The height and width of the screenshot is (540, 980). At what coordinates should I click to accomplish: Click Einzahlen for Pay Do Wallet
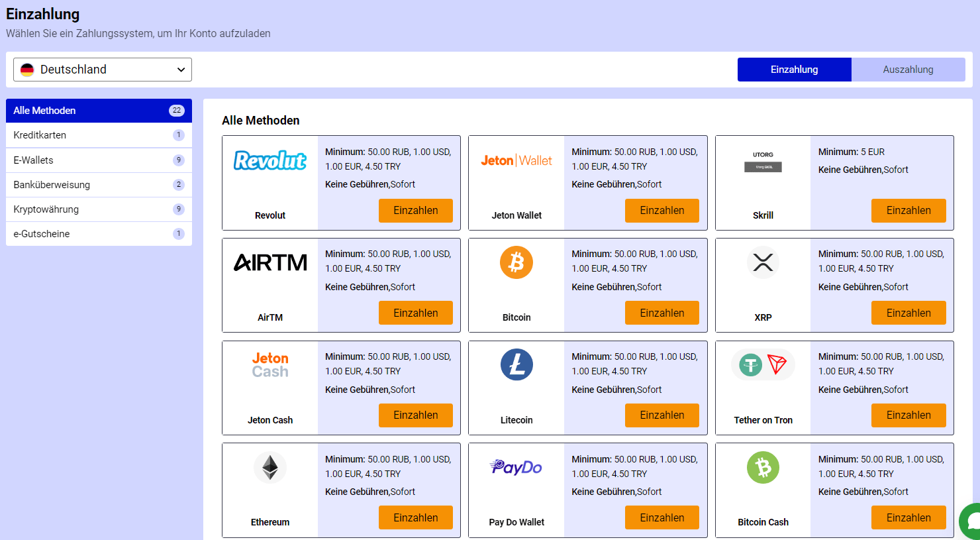662,517
